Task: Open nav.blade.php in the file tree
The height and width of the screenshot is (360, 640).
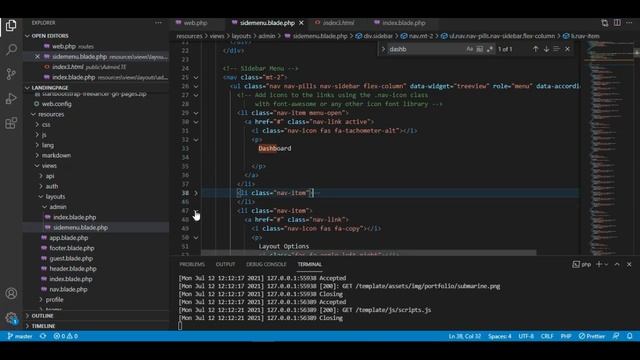Action: pyautogui.click(x=69, y=289)
